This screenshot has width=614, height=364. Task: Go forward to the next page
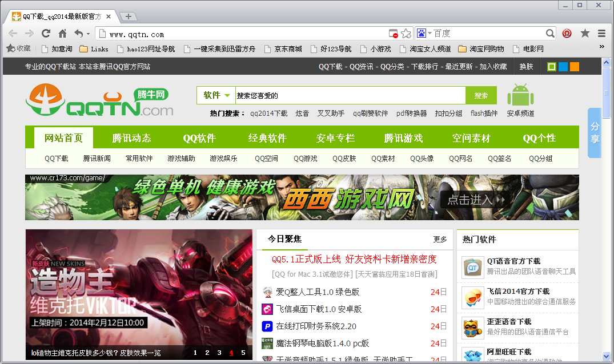point(29,34)
